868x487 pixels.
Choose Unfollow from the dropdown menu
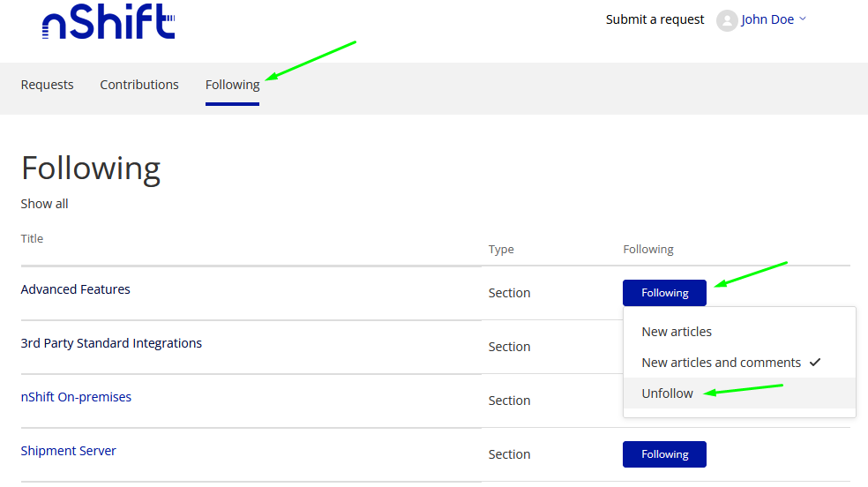668,393
